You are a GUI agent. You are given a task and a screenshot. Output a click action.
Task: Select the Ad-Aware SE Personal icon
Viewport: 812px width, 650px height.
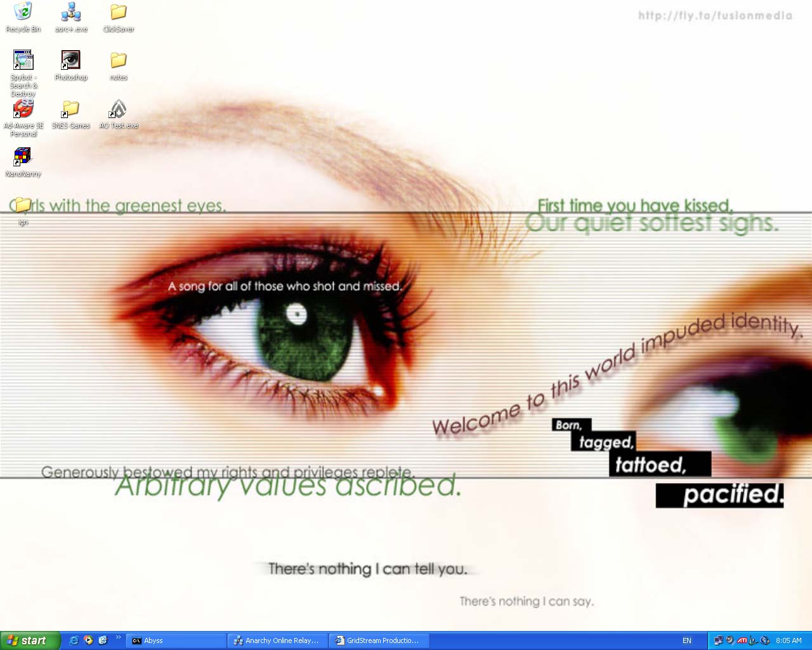click(x=23, y=109)
